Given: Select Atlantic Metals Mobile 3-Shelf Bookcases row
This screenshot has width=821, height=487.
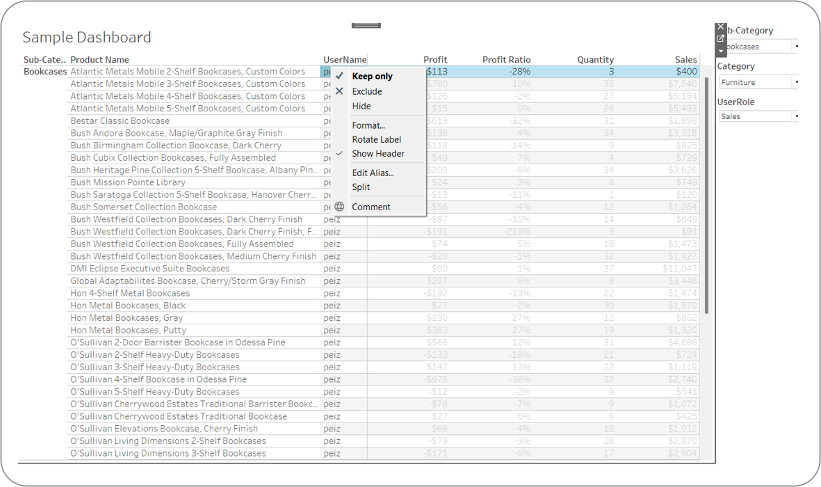Looking at the screenshot, I should 187,84.
